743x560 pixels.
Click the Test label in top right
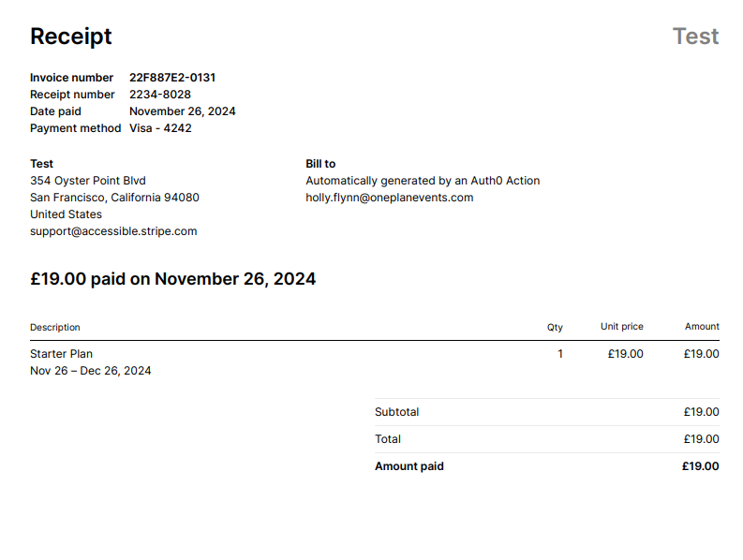pyautogui.click(x=695, y=37)
